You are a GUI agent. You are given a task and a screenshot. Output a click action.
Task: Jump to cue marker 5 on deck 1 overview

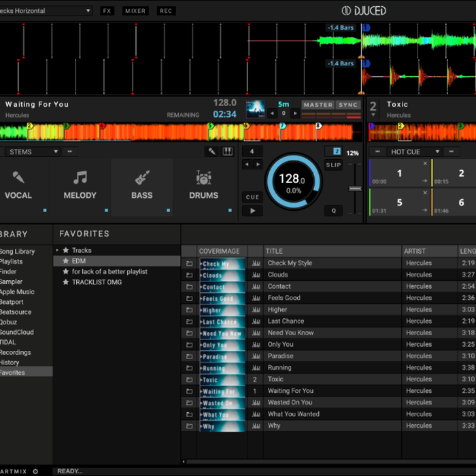210,125
